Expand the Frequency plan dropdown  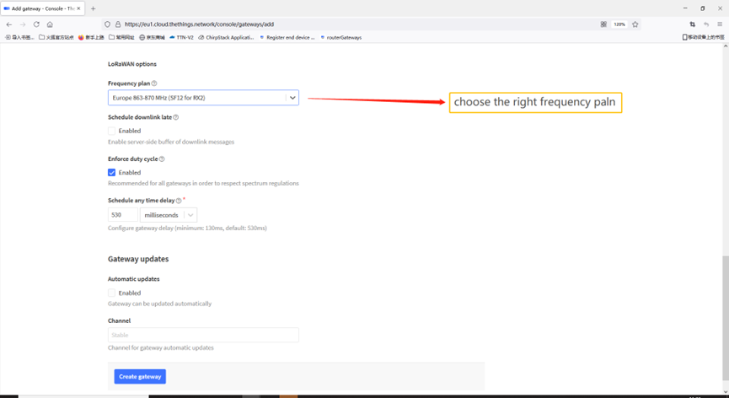click(203, 98)
